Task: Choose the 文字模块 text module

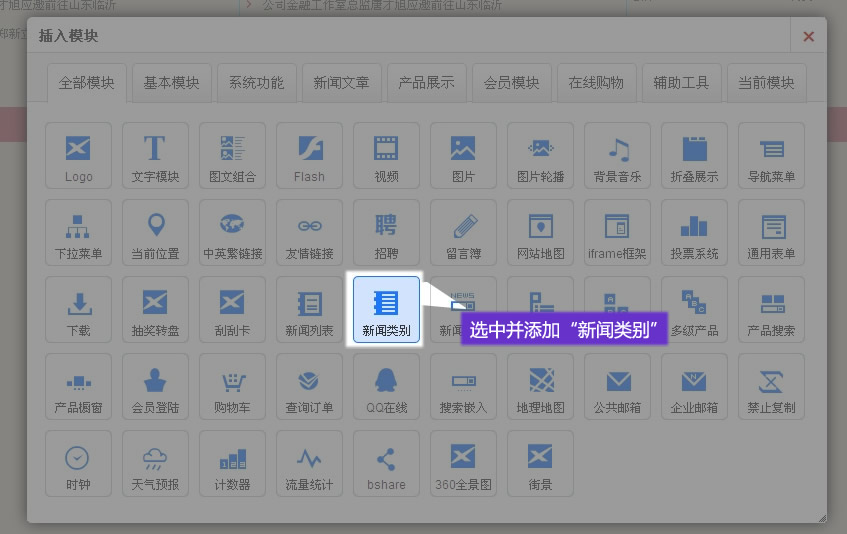Action: (155, 155)
